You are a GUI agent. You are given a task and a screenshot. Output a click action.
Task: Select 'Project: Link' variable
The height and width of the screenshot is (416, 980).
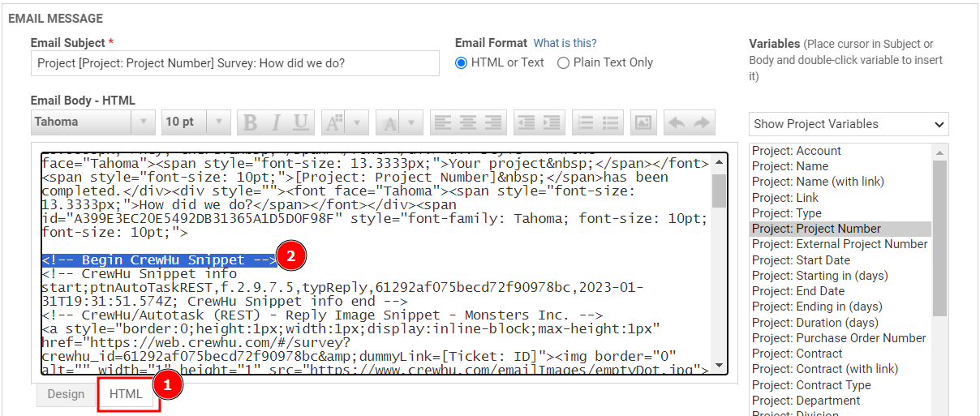(x=785, y=198)
